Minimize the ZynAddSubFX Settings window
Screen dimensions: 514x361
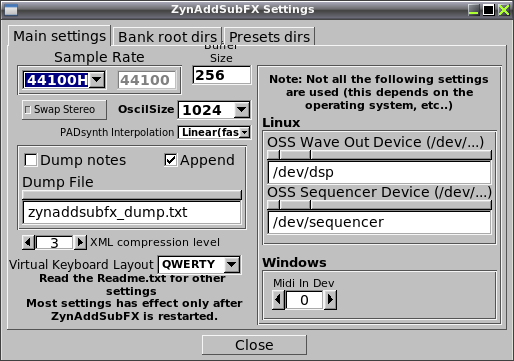point(473,10)
